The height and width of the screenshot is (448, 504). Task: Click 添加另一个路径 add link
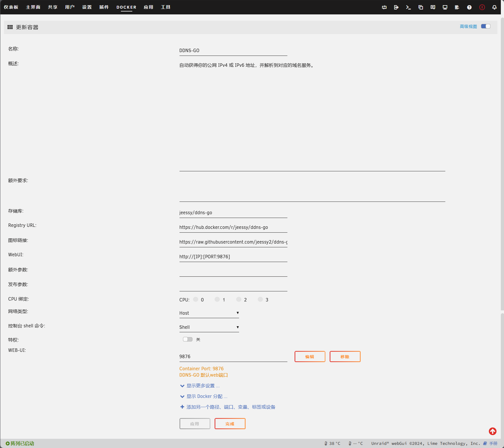(230, 407)
